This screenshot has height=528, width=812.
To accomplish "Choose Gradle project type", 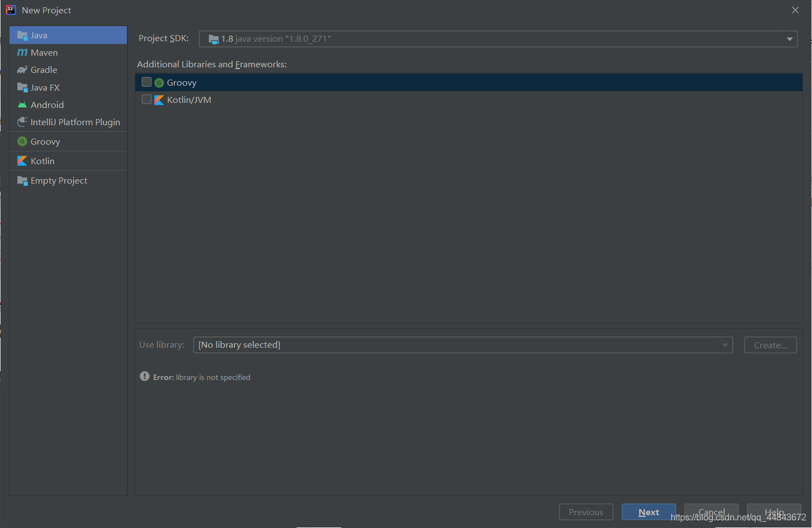I will point(68,70).
